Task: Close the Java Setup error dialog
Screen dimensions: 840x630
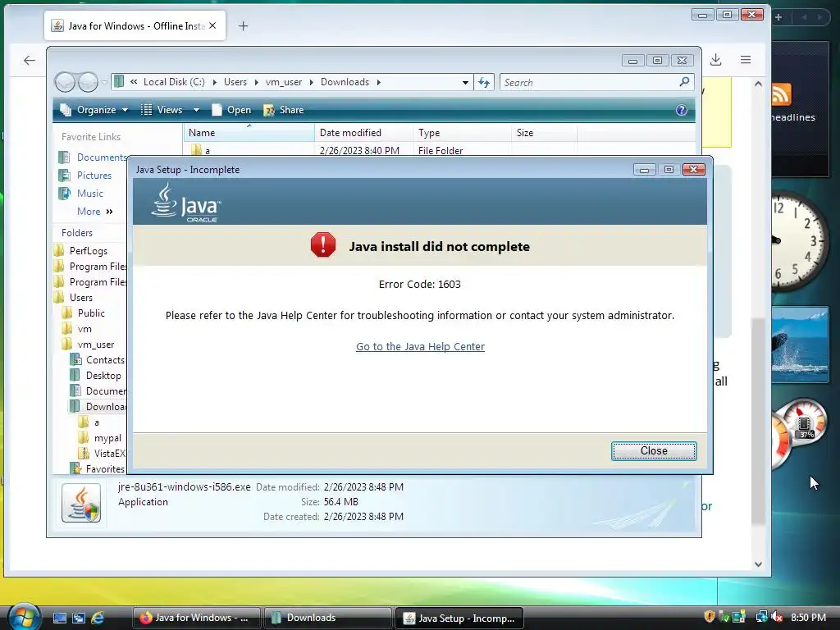Action: pyautogui.click(x=654, y=450)
